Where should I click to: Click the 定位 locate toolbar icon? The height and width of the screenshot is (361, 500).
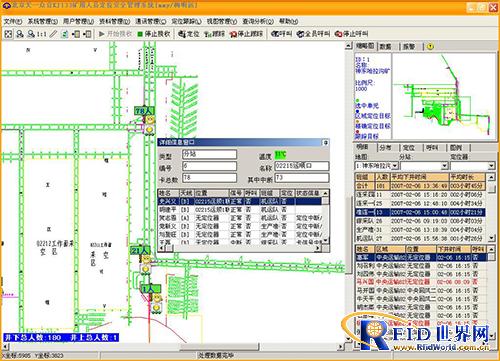(x=182, y=34)
